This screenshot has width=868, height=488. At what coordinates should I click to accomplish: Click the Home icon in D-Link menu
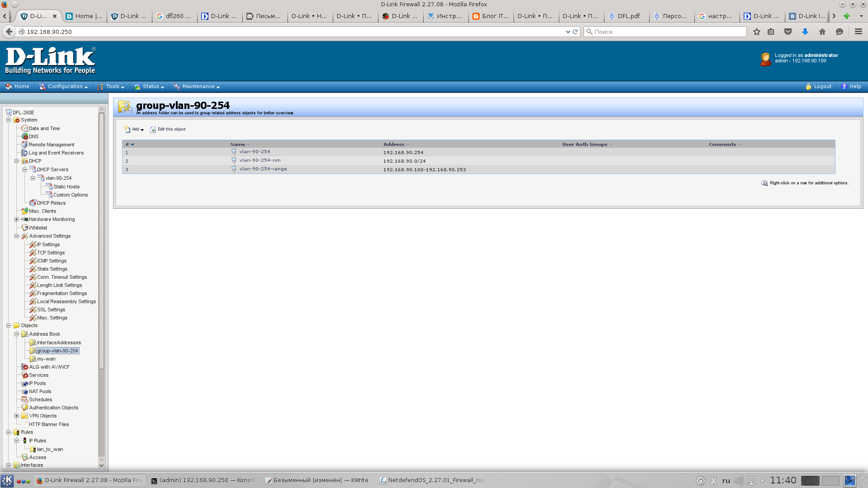pos(9,87)
